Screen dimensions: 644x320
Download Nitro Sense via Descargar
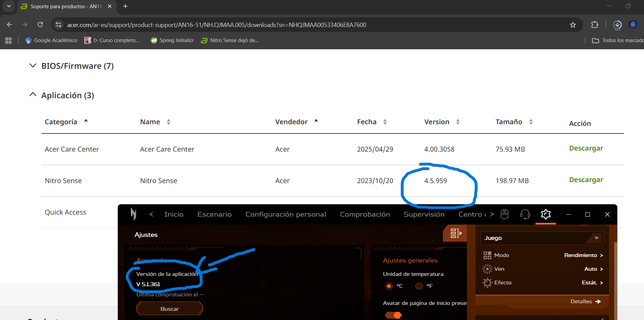pos(586,180)
